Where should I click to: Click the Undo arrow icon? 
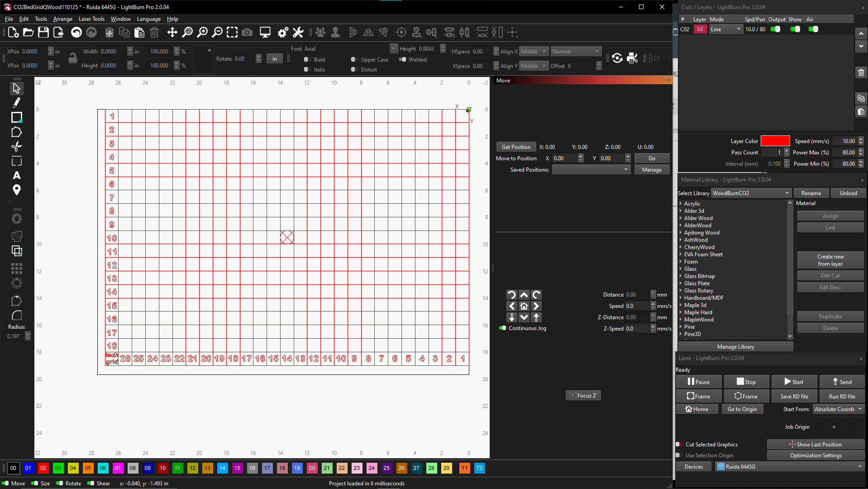(76, 32)
